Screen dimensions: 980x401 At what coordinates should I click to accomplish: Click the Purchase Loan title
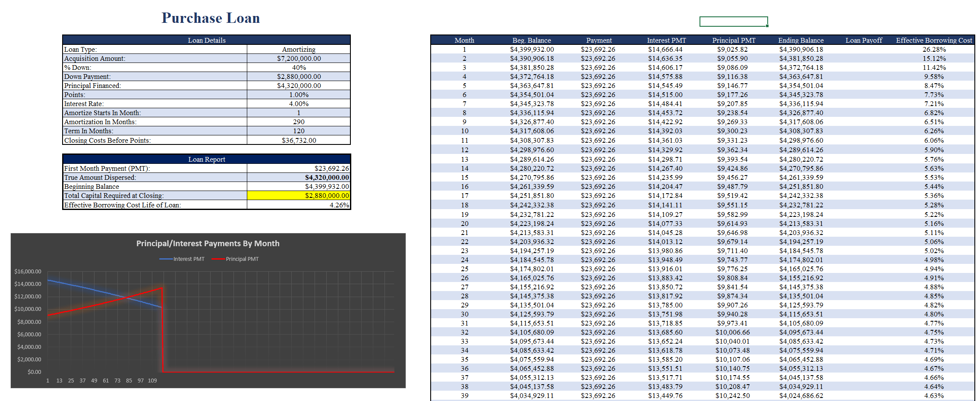point(210,18)
